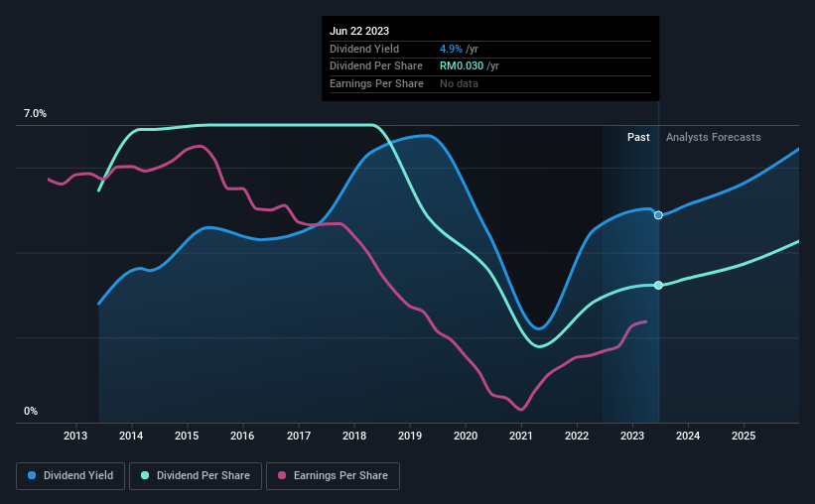Click the 2013 x-axis label
Viewport: 815px width, 504px height.
[x=75, y=436]
